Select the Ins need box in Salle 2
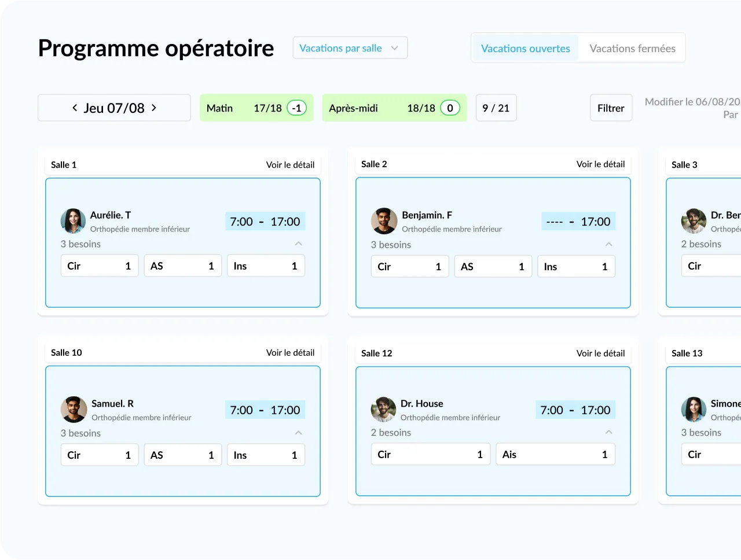Viewport: 741px width, 560px height. tap(577, 267)
